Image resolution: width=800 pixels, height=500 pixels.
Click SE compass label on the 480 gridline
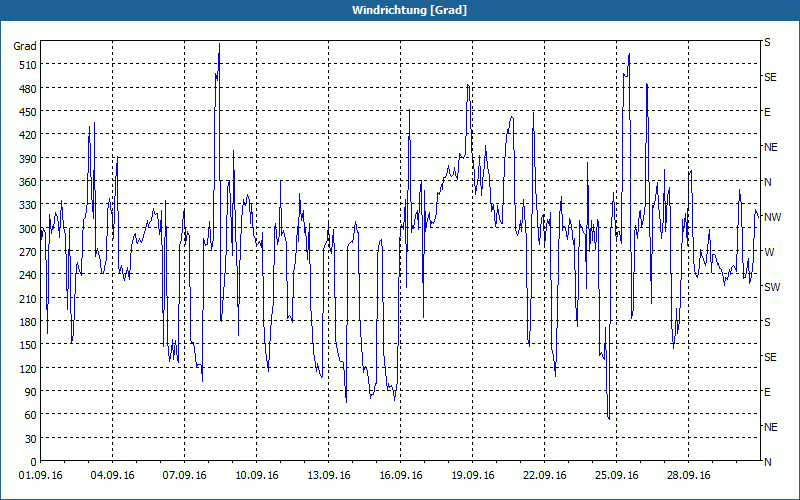click(770, 78)
